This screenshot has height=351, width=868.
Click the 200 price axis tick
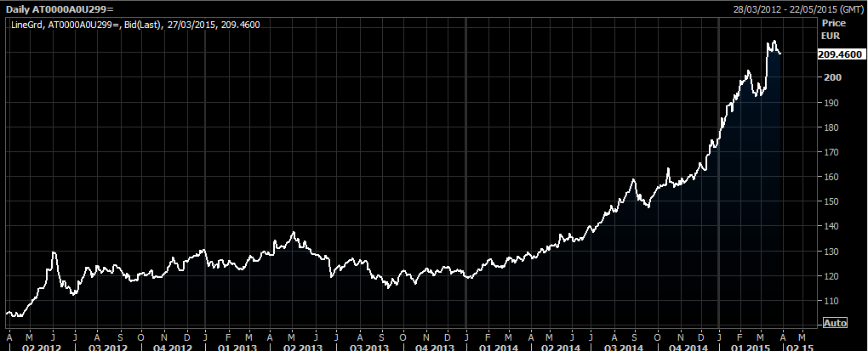[x=834, y=77]
